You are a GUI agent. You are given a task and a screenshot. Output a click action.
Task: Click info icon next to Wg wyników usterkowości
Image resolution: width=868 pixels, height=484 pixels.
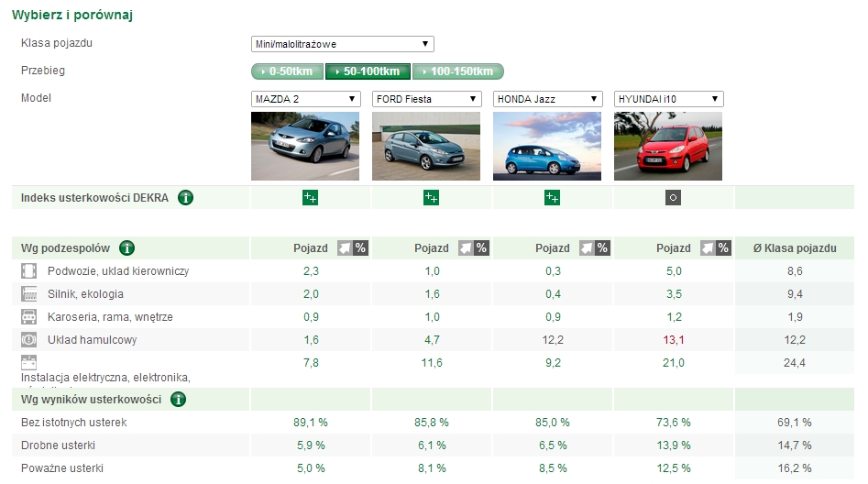click(179, 399)
